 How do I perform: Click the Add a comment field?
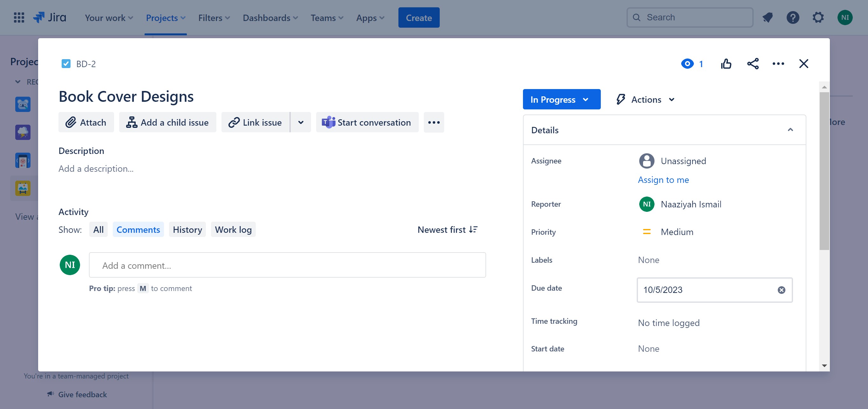287,265
